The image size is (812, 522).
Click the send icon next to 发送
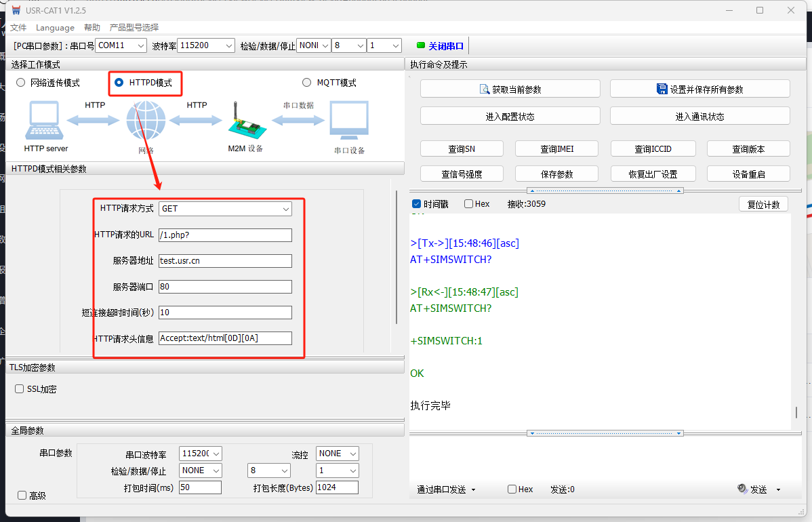743,489
